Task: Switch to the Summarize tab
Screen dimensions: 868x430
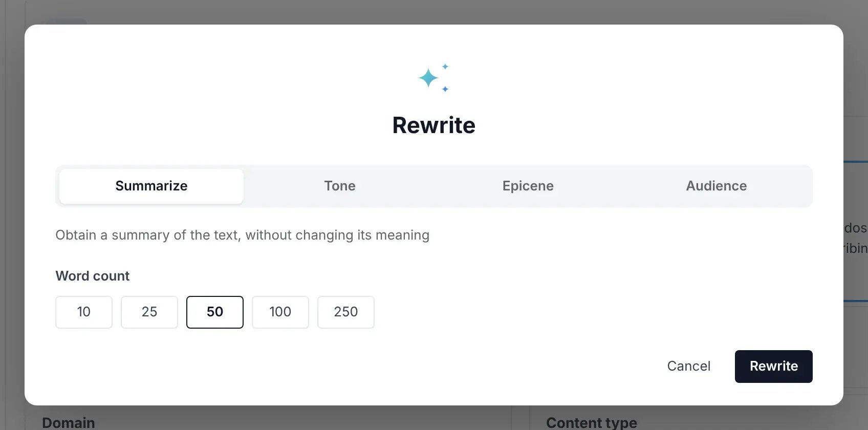Action: point(151,186)
